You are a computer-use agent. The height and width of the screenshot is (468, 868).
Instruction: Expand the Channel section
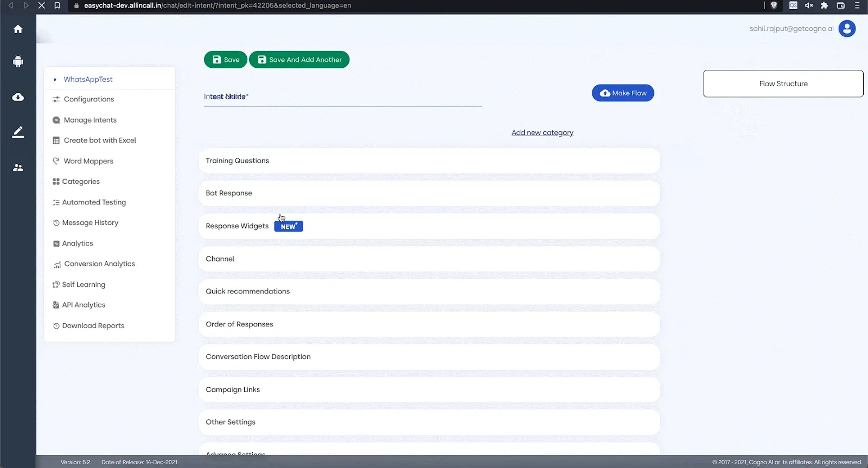coord(429,259)
